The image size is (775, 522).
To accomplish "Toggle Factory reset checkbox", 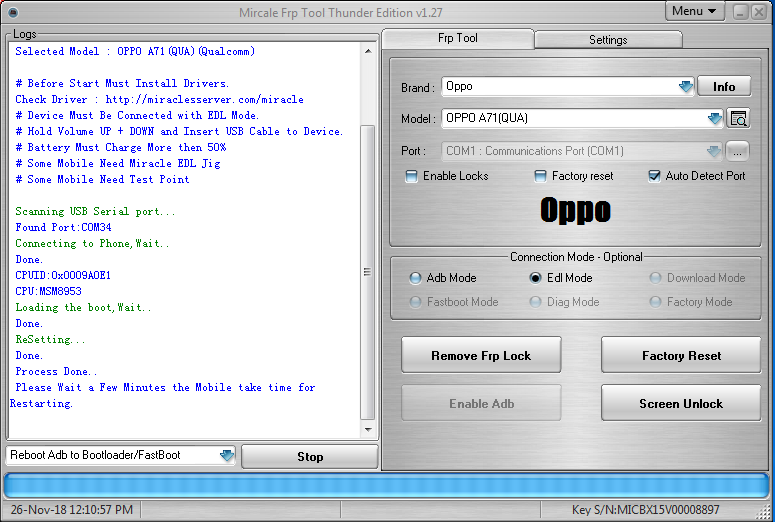I will (x=540, y=176).
